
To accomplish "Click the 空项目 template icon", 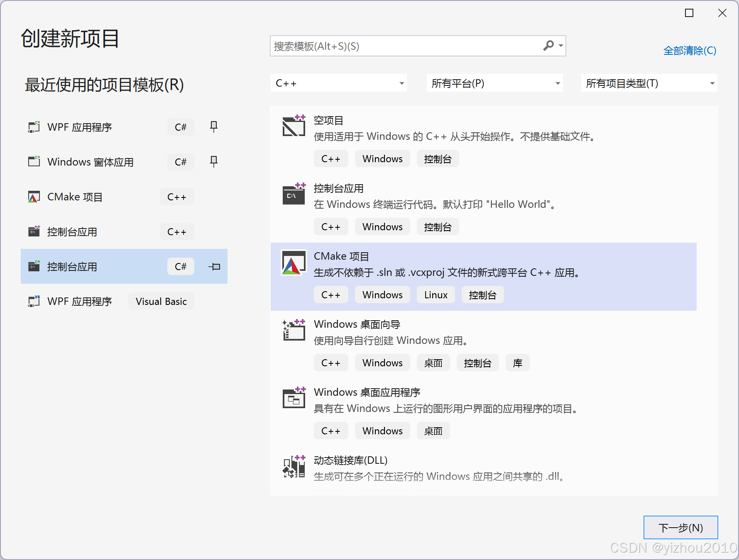I will click(x=294, y=126).
